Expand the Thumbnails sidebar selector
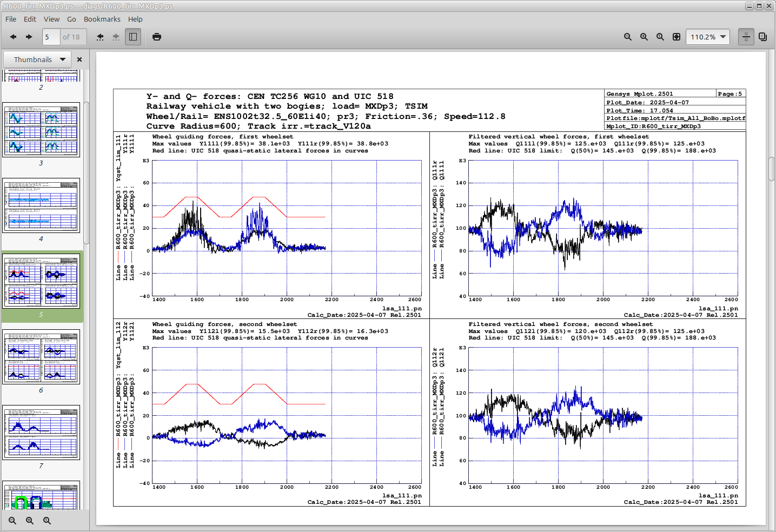The image size is (776, 532). pos(38,59)
